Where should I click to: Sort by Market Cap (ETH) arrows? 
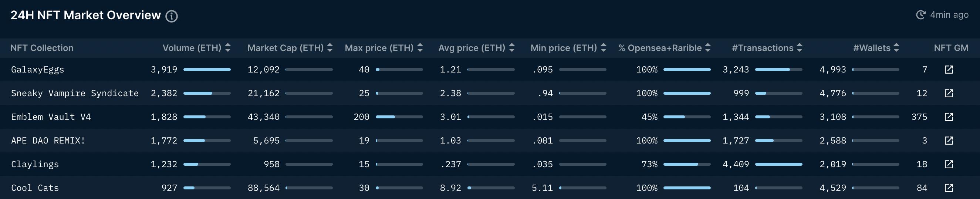click(x=330, y=48)
